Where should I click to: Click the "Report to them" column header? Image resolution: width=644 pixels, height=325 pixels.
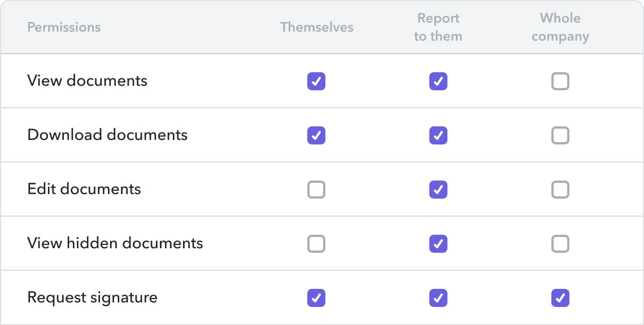point(438,27)
